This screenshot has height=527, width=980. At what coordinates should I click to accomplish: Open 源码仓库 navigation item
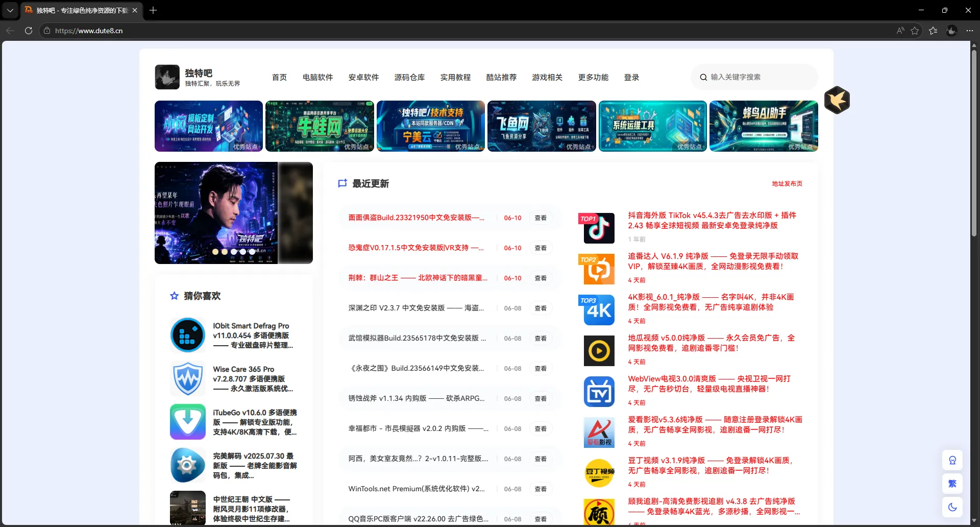[409, 77]
